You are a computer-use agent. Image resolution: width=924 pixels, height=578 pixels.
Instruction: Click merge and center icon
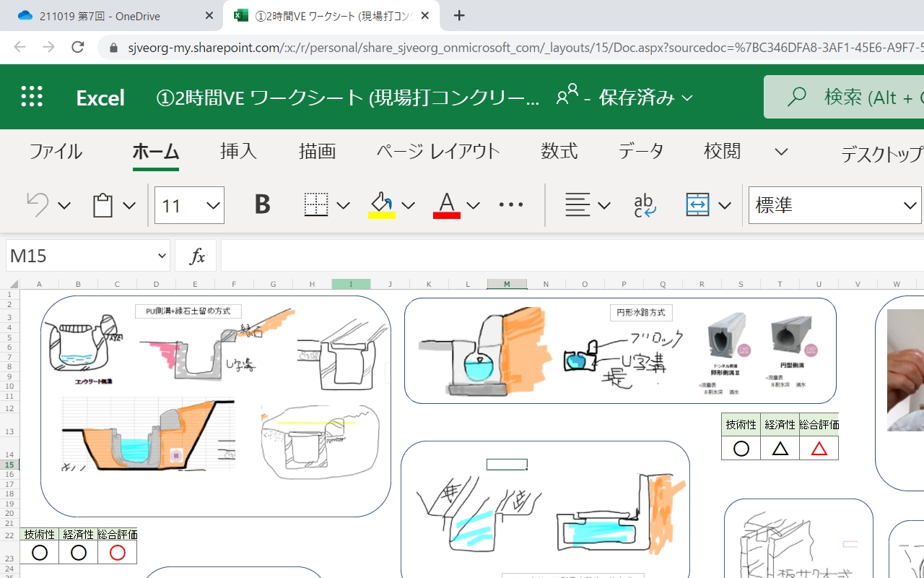tap(697, 205)
